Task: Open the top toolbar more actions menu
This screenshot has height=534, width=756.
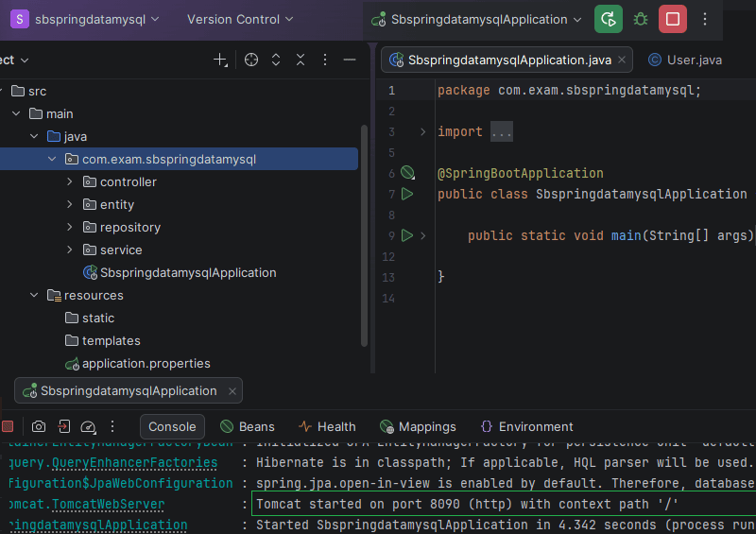Action: click(705, 19)
